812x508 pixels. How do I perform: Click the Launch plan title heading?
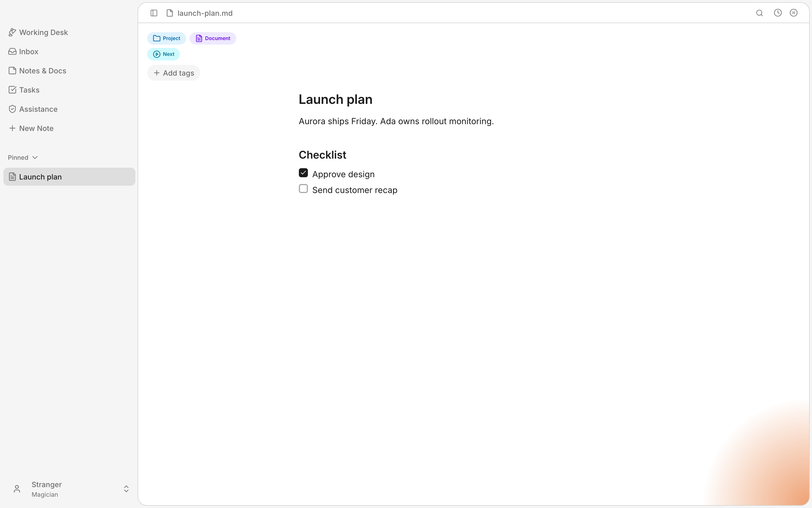click(x=336, y=99)
